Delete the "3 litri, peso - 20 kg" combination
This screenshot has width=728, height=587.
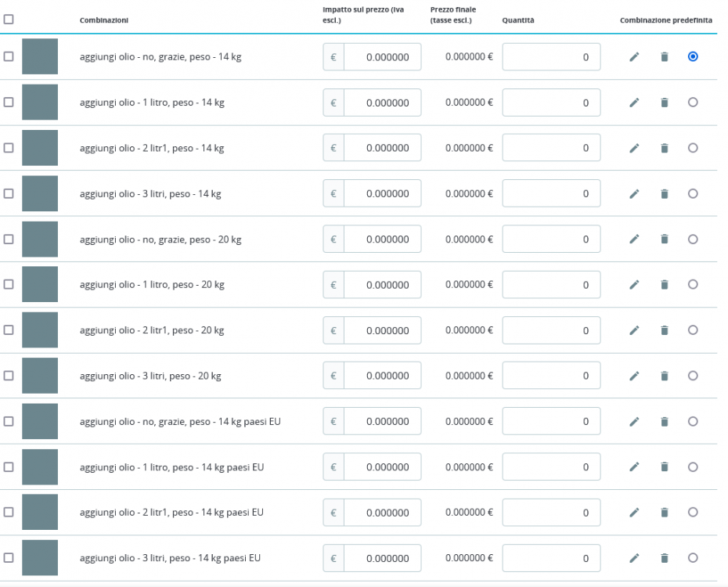(x=664, y=375)
